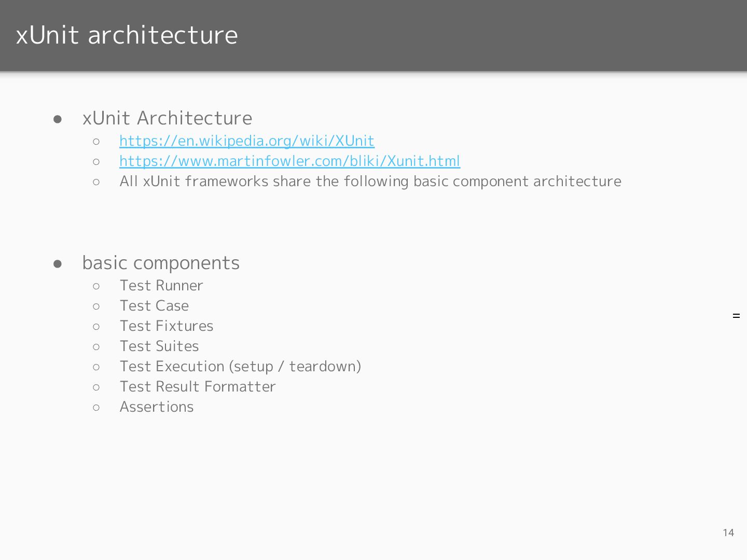
Task: Click the 'Test Result Formatter' item
Action: point(198,387)
